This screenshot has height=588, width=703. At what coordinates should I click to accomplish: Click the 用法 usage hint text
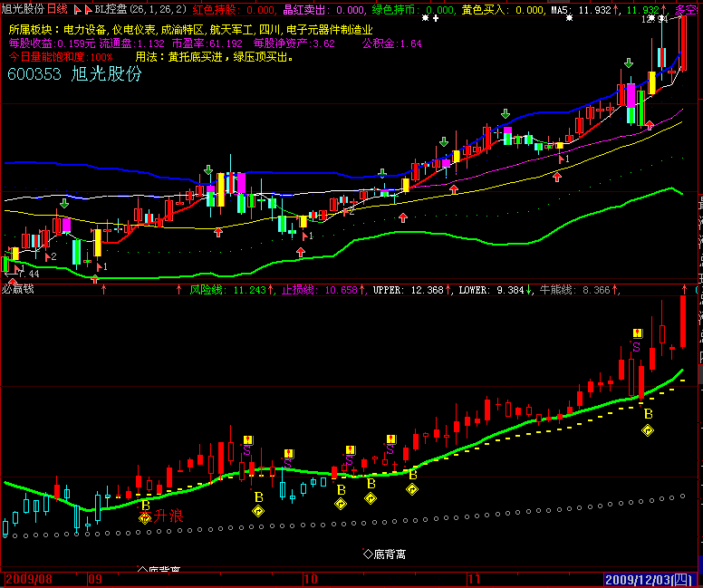click(216, 57)
